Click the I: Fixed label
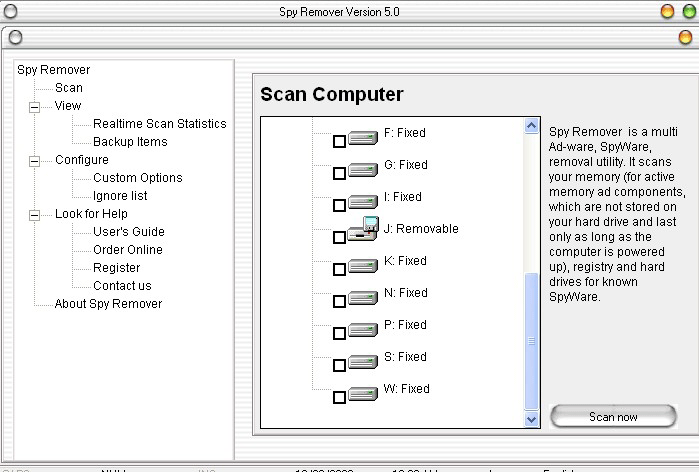Viewport: 699px width, 472px height. click(x=403, y=197)
